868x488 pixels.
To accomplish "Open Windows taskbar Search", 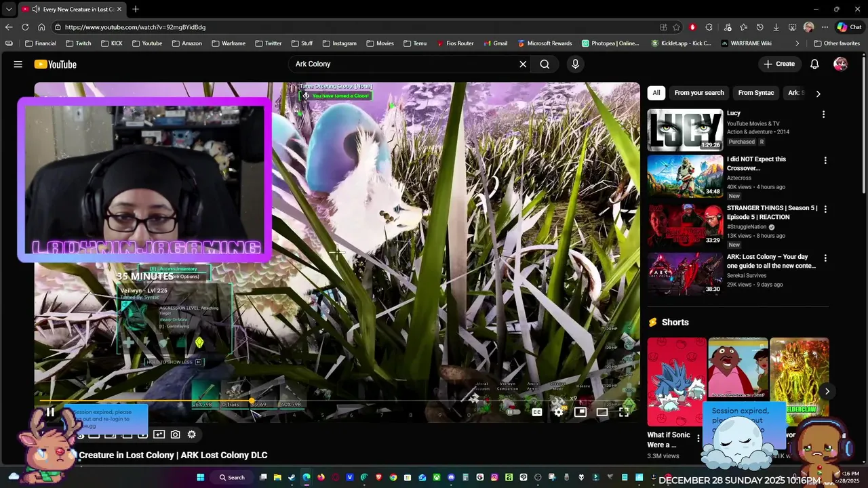I will 232,477.
